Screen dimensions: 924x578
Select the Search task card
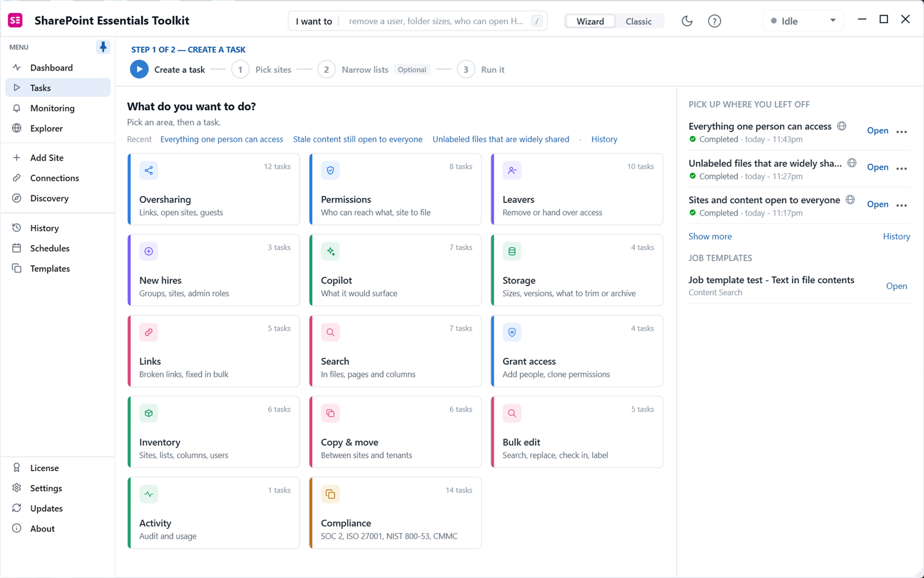395,351
